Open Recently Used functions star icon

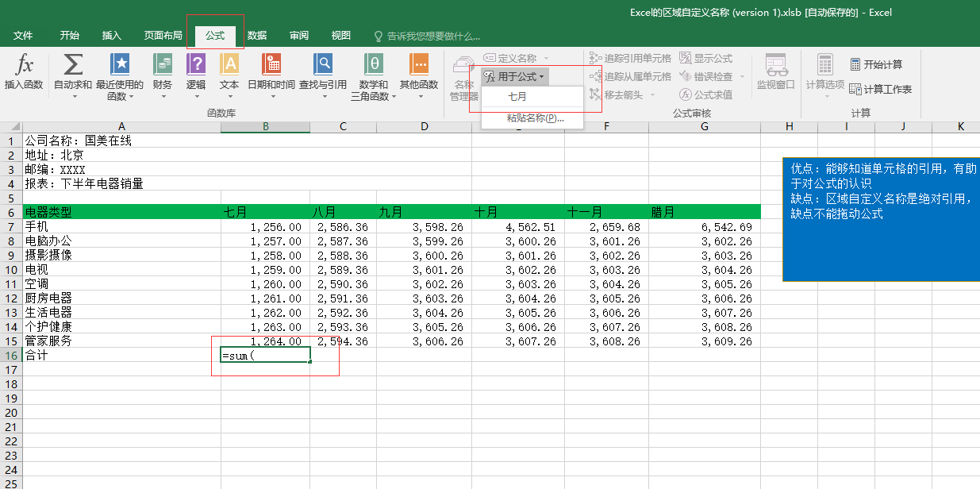120,66
